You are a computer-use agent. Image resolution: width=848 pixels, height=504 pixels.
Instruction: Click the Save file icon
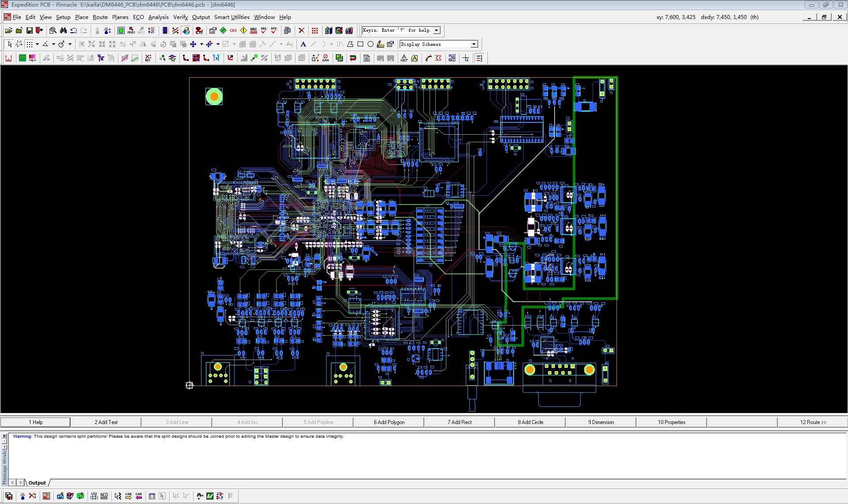tap(29, 30)
